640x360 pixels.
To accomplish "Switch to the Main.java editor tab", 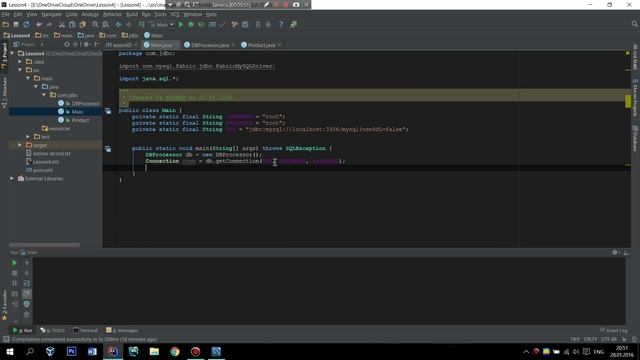I will tap(161, 45).
